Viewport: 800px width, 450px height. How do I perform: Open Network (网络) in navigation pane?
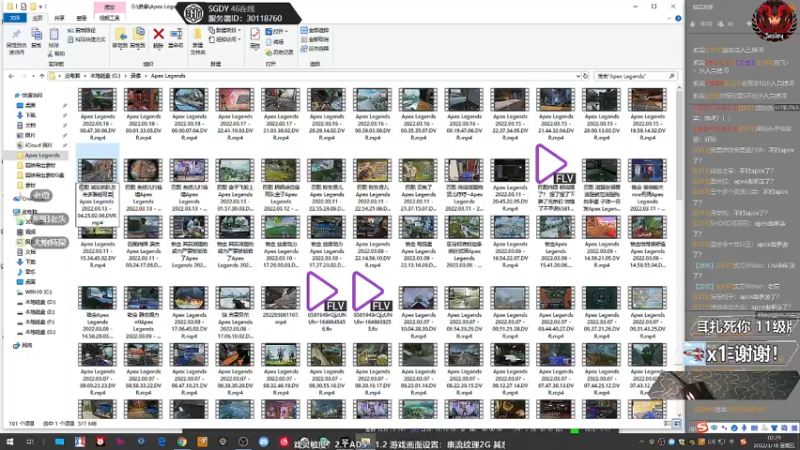[23, 345]
